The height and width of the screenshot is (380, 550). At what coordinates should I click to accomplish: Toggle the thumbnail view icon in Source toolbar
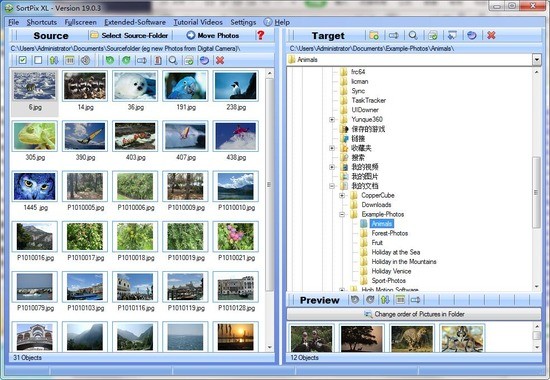point(70,60)
